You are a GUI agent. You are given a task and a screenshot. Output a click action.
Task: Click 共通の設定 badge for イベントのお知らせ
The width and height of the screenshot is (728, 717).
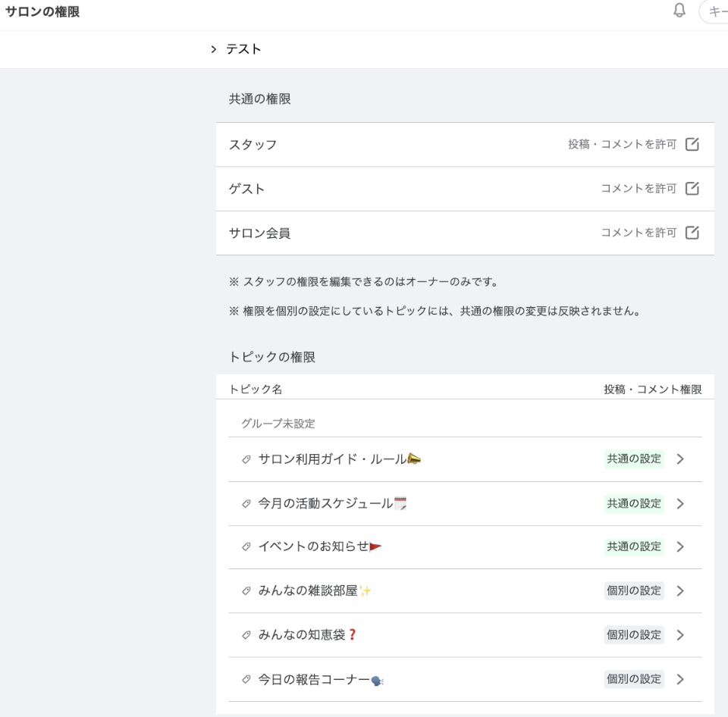pyautogui.click(x=634, y=546)
